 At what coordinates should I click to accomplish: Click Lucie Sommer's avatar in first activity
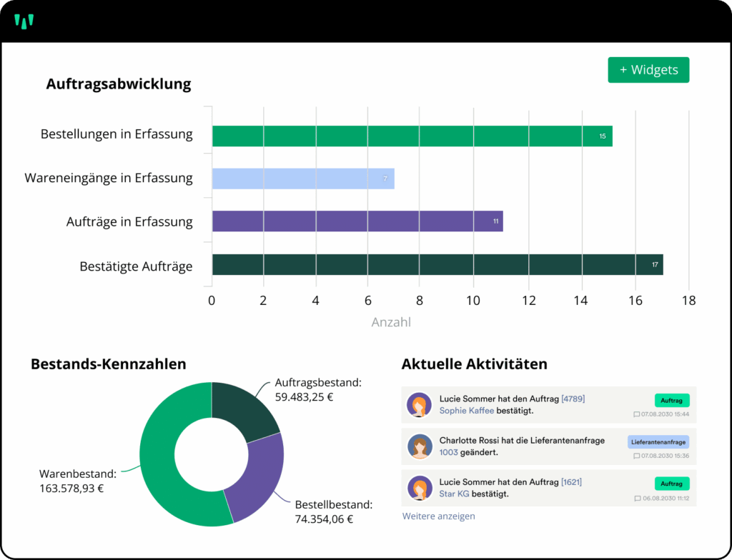pos(419,405)
